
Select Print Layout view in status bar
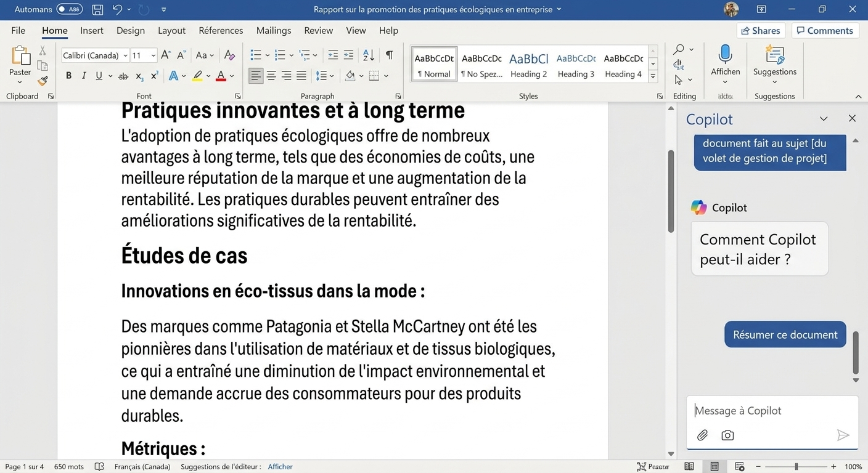click(x=714, y=467)
